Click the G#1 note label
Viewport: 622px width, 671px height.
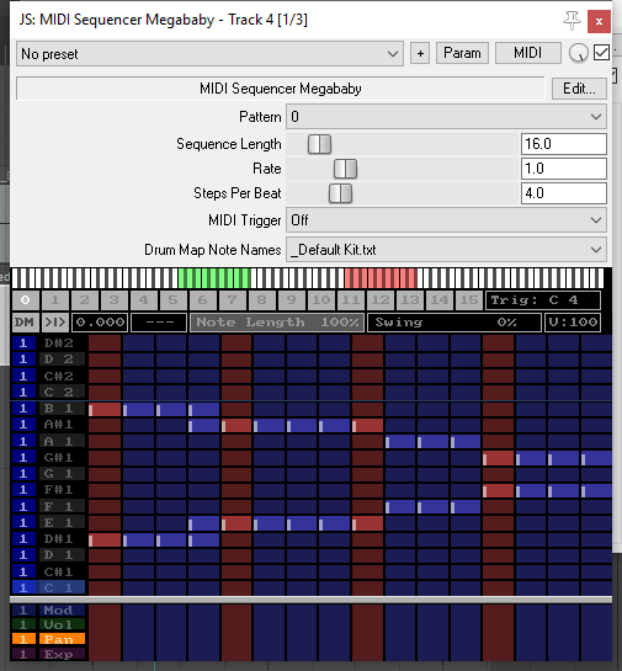(62, 457)
